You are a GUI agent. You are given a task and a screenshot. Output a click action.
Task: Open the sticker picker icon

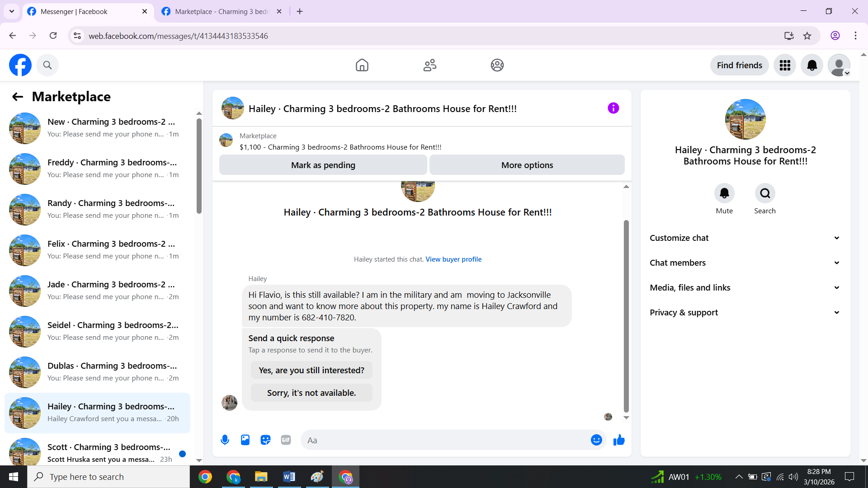265,440
